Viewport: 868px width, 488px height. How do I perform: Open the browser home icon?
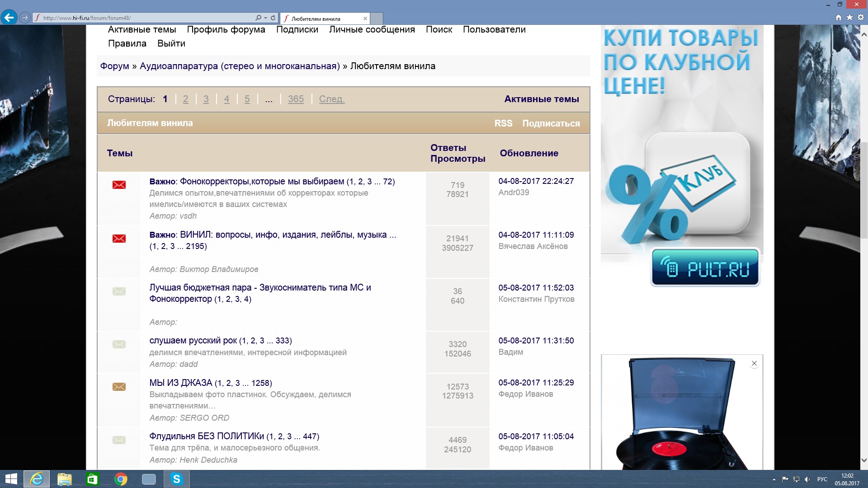839,18
